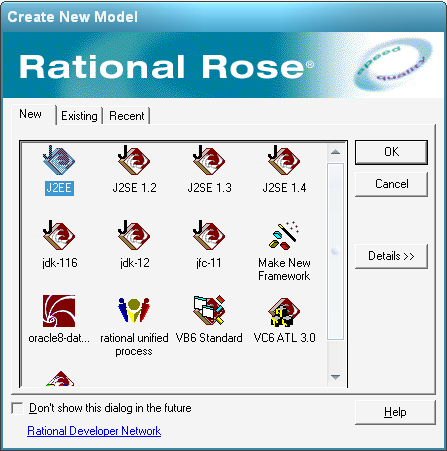Confirm with the OK button
447x451 pixels.
point(391,152)
